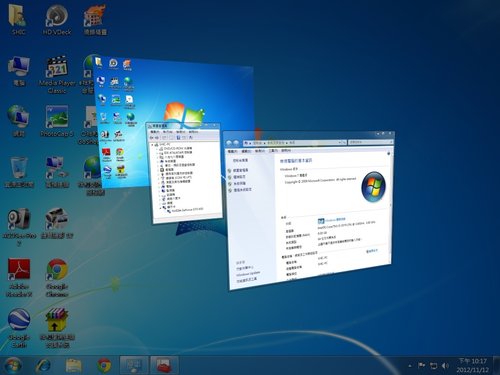Collapse the SHIC-PC root node
The height and width of the screenshot is (375, 500).
pyautogui.click(x=153, y=145)
